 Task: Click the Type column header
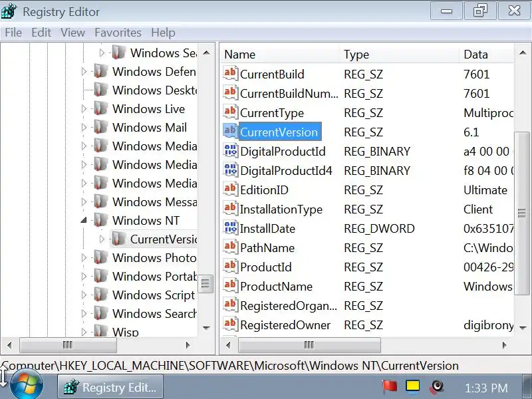coord(399,55)
